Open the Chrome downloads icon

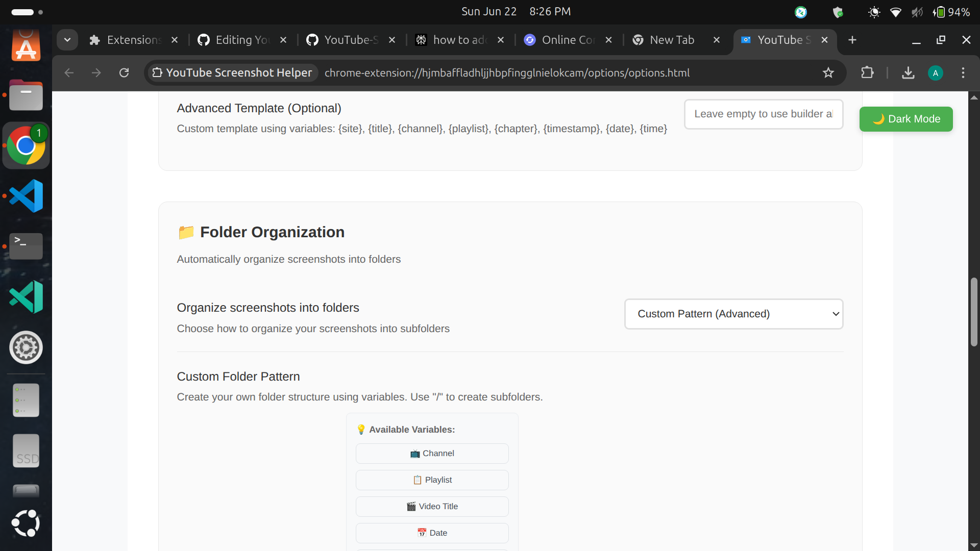[x=908, y=73]
